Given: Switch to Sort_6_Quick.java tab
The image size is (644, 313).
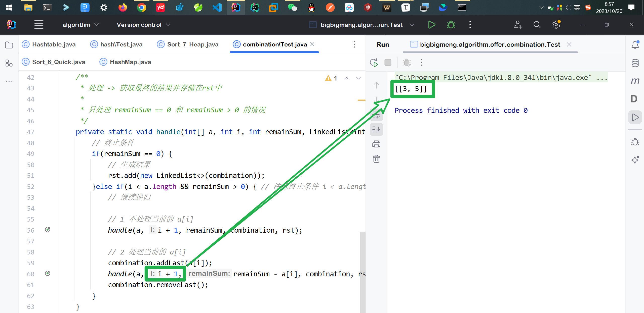Looking at the screenshot, I should coord(54,62).
